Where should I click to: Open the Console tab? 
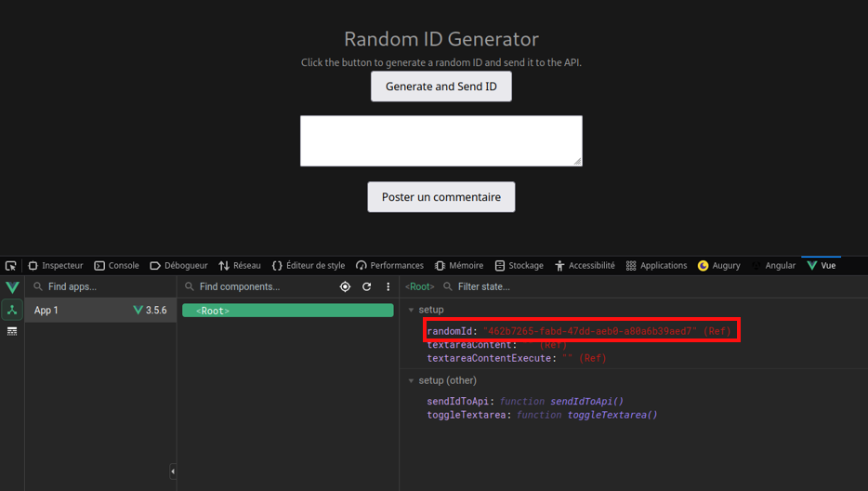(117, 265)
